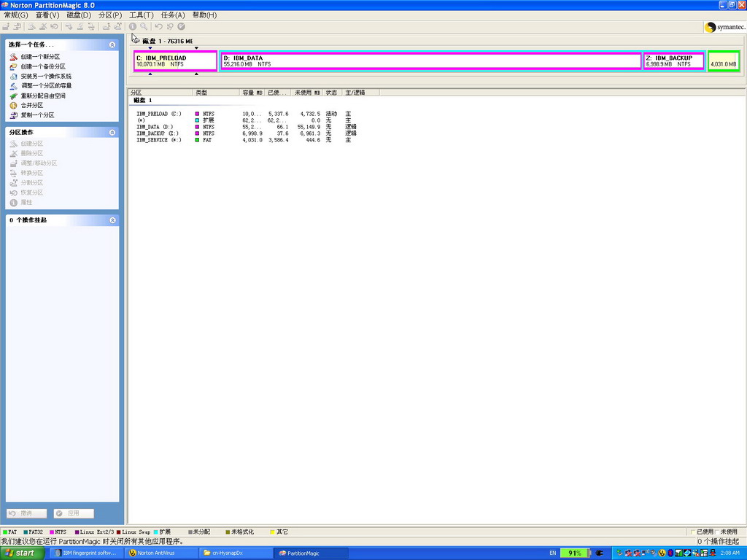Collapse the 分区操作 panel
Viewport: 747px width, 560px height.
112,133
